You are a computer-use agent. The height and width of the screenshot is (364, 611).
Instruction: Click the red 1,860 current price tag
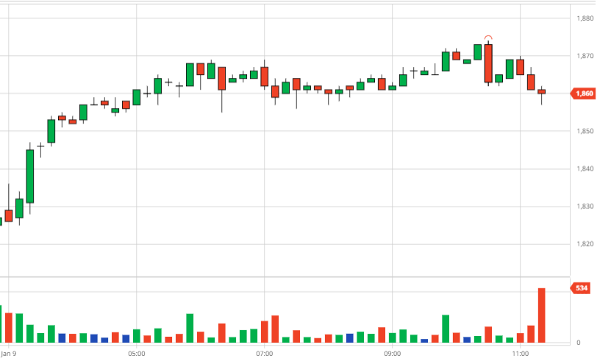pos(583,93)
